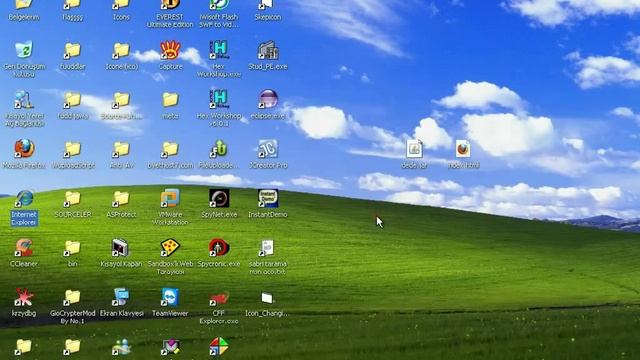The height and width of the screenshot is (360, 640).
Task: Open the EVEREST Ultimate Edition shortcut
Action: (170, 5)
